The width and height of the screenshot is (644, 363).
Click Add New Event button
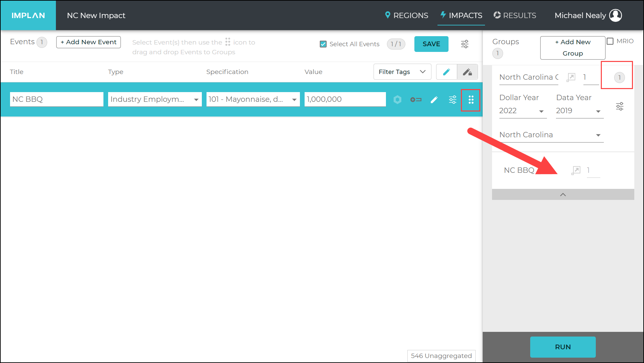(88, 42)
